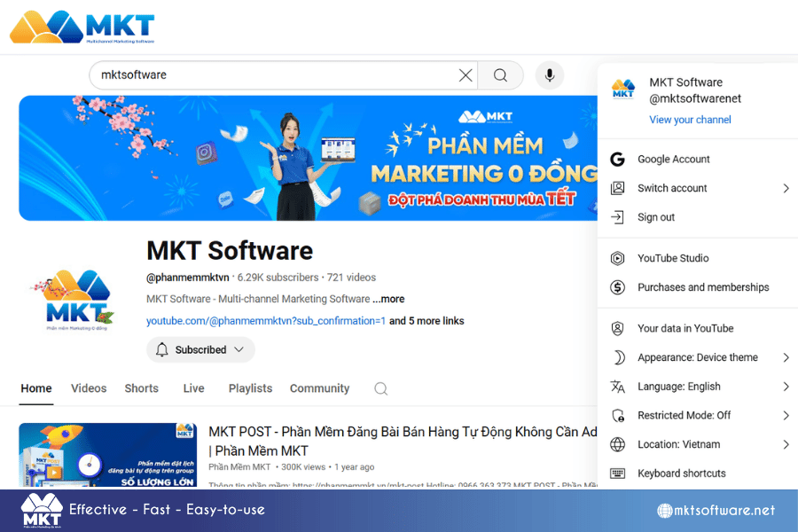Go to the Community tab

(x=319, y=388)
